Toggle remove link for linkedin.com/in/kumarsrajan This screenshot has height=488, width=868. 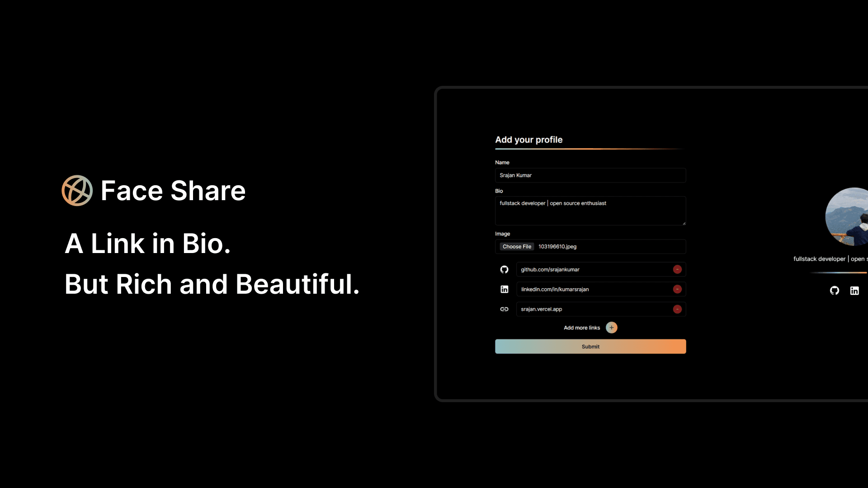677,289
